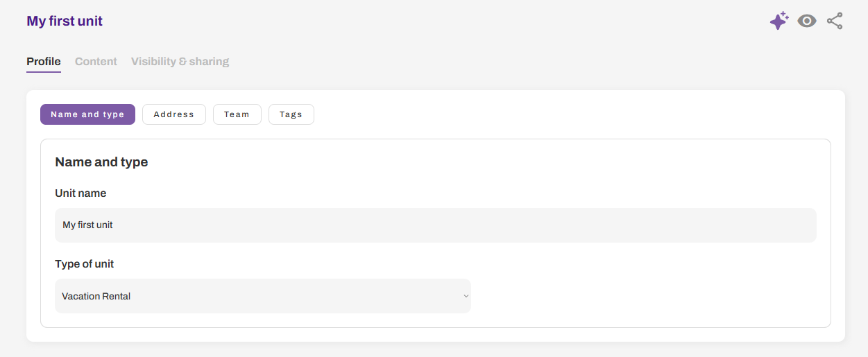The width and height of the screenshot is (868, 357).
Task: Open the Tags section button
Action: 291,114
